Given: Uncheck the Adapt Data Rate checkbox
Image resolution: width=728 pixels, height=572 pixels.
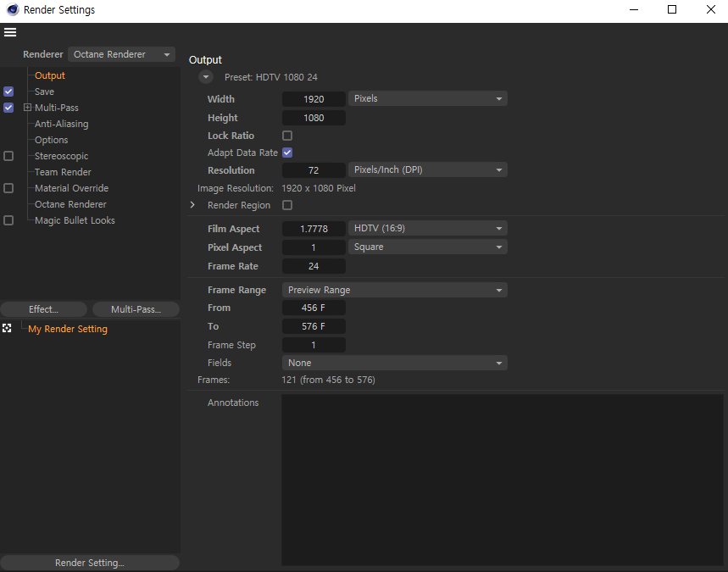Looking at the screenshot, I should [287, 153].
